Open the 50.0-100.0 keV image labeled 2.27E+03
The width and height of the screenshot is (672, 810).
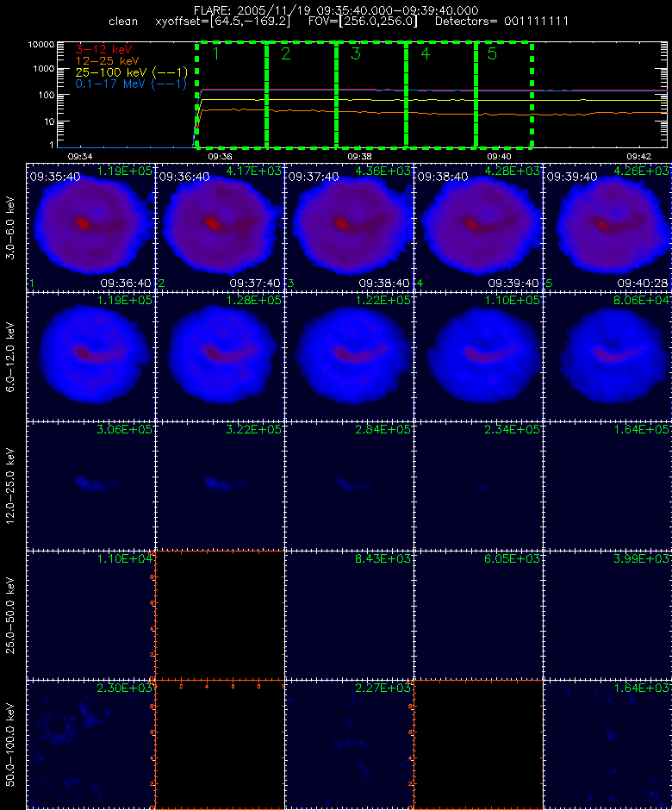point(349,744)
